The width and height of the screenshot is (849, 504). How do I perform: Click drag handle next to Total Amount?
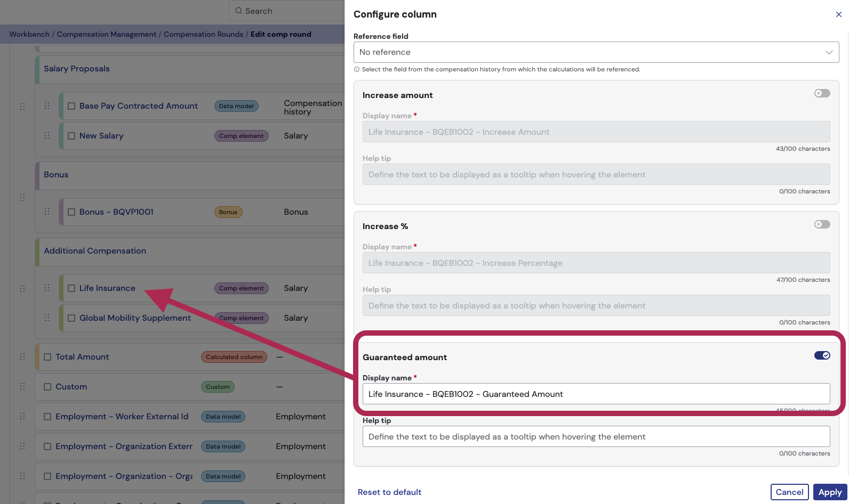[22, 357]
